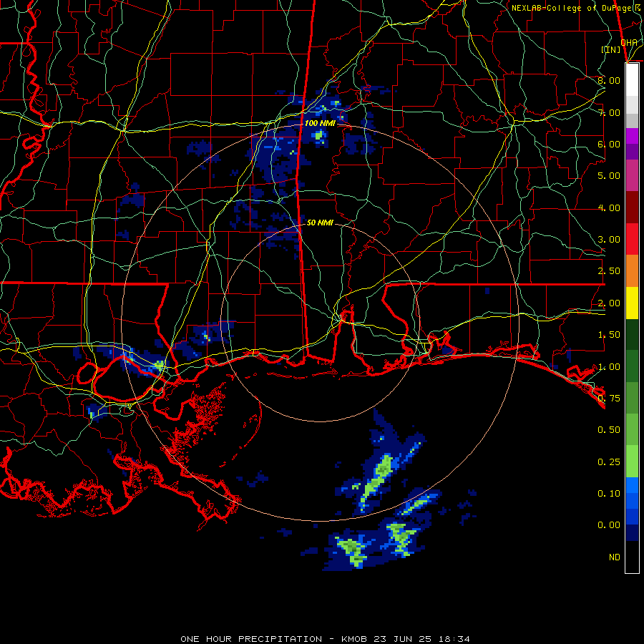Select the 0.10 legend value

point(609,494)
